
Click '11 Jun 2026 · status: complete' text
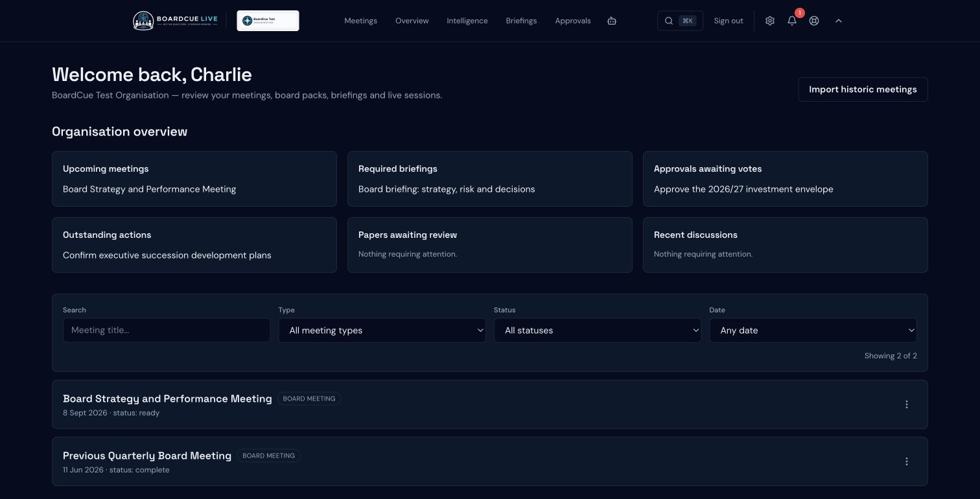point(116,470)
